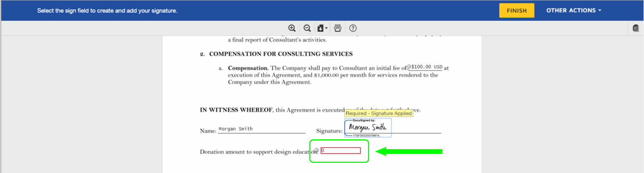This screenshot has width=644, height=173.
Task: Click the IN WITNESS WHEREOF text
Action: (x=236, y=110)
